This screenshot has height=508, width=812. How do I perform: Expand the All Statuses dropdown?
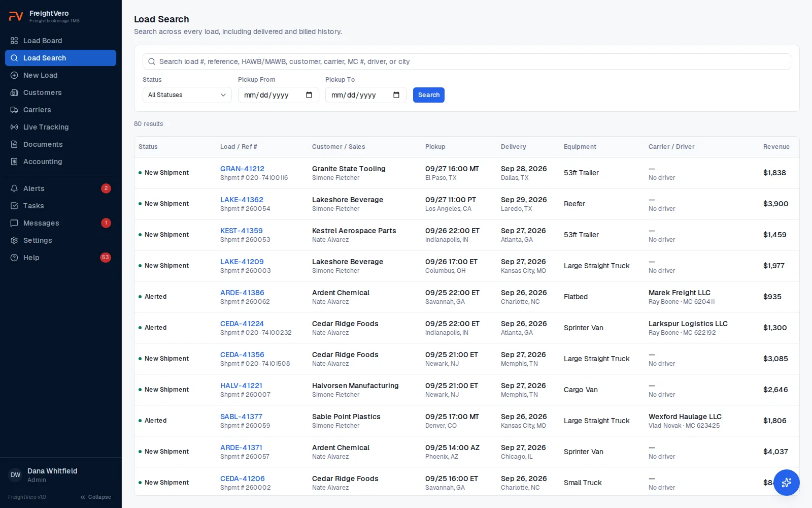(187, 95)
